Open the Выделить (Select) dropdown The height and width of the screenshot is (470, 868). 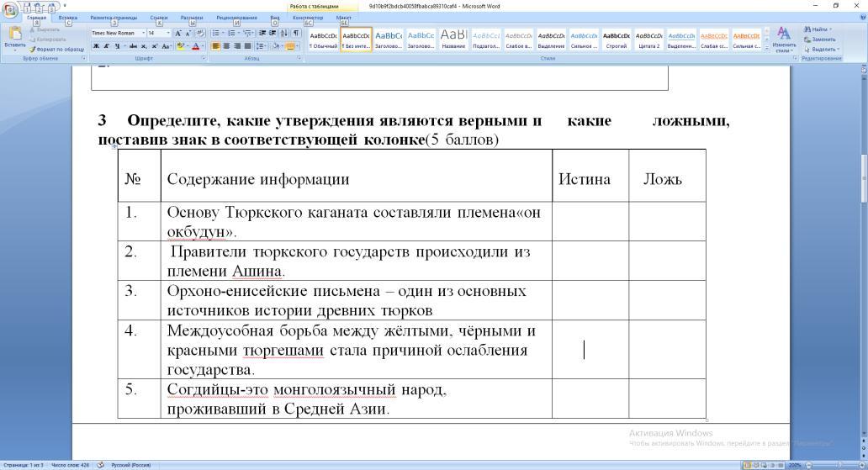[x=822, y=50]
